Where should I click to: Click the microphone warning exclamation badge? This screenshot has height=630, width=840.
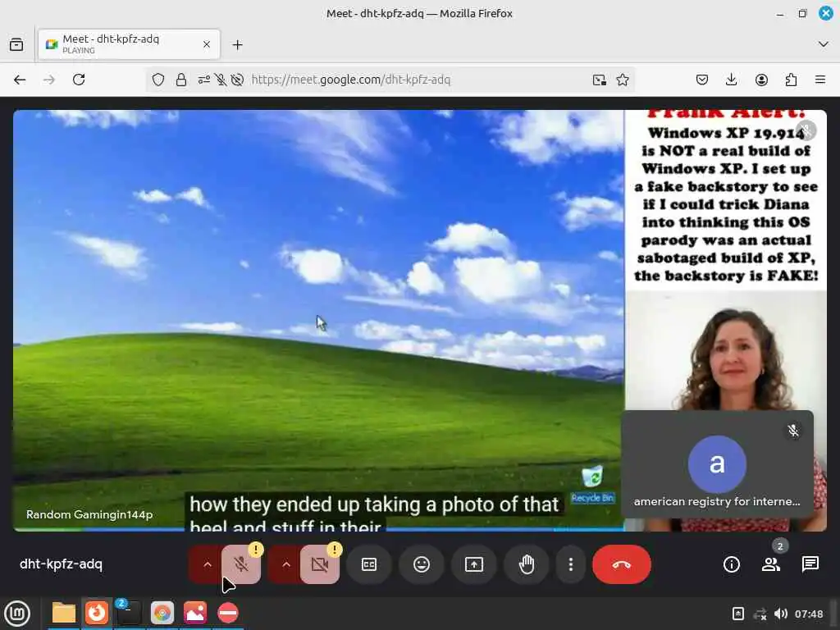tap(256, 549)
